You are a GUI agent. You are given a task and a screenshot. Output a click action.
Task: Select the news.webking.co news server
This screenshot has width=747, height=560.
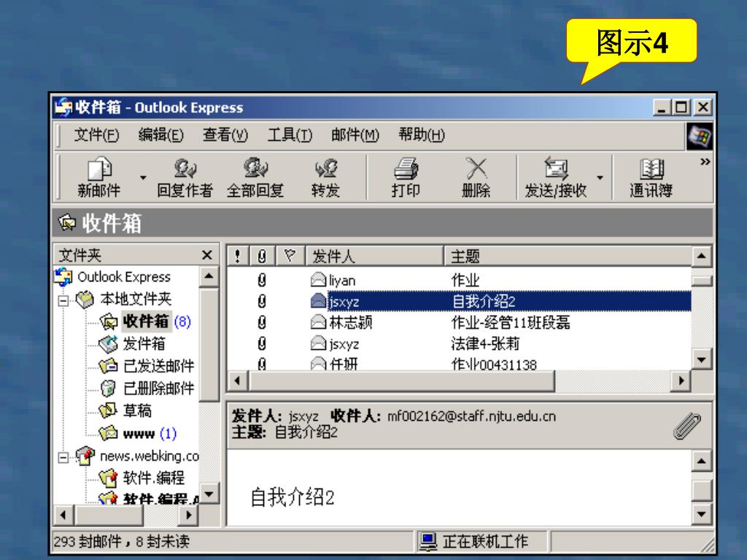tap(149, 456)
